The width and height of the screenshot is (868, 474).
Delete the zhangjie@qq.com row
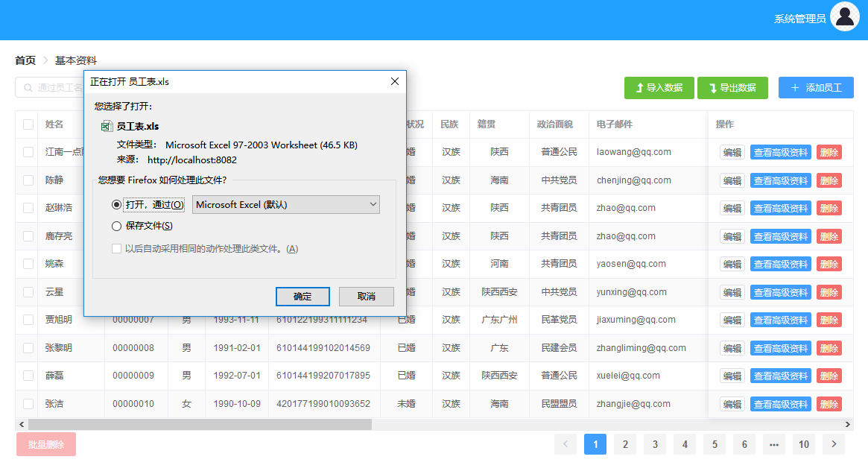(x=829, y=404)
